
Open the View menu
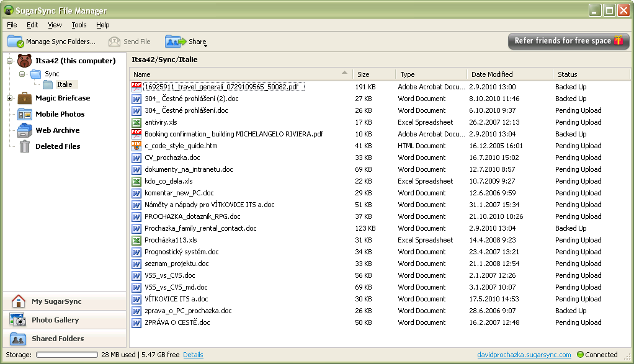[x=55, y=25]
